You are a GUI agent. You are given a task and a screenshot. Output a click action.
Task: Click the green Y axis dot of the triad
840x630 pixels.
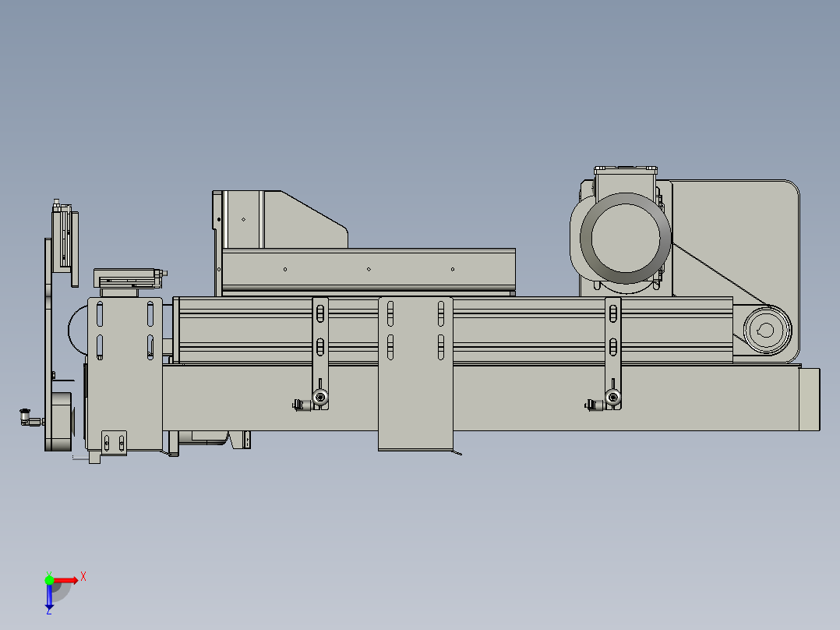click(x=49, y=580)
